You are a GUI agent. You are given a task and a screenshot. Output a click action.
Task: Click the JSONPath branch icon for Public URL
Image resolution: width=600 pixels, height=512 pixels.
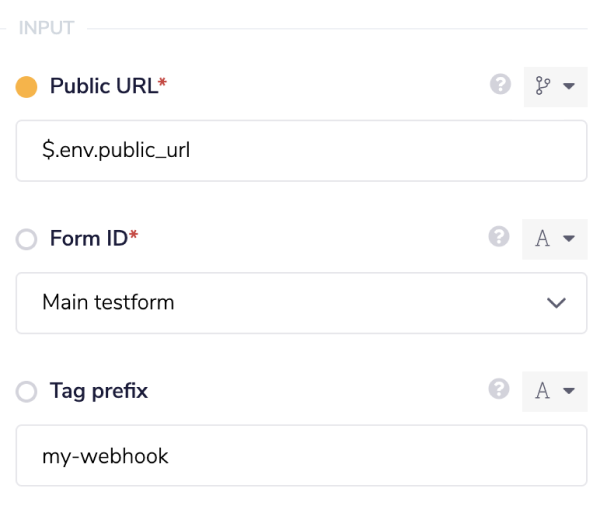[x=543, y=87]
